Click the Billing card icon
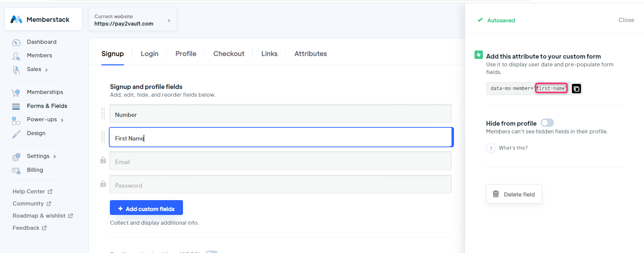The width and height of the screenshot is (644, 253). (x=16, y=170)
